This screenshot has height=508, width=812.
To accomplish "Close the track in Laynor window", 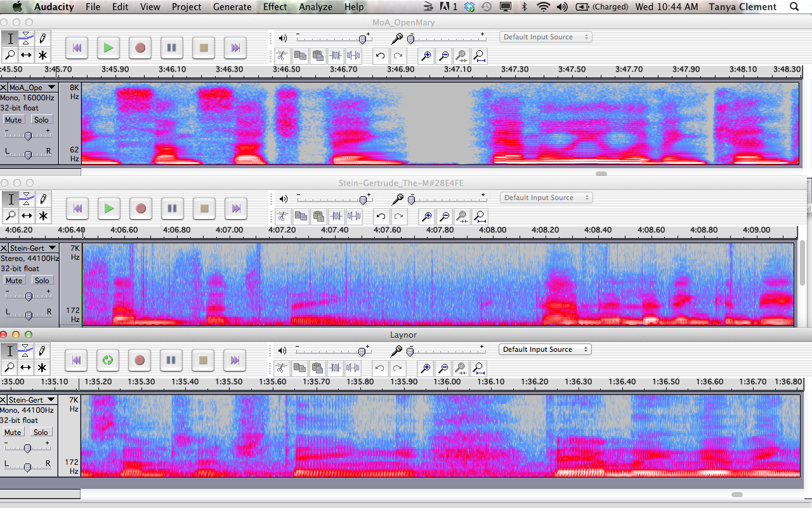I will 4,400.
